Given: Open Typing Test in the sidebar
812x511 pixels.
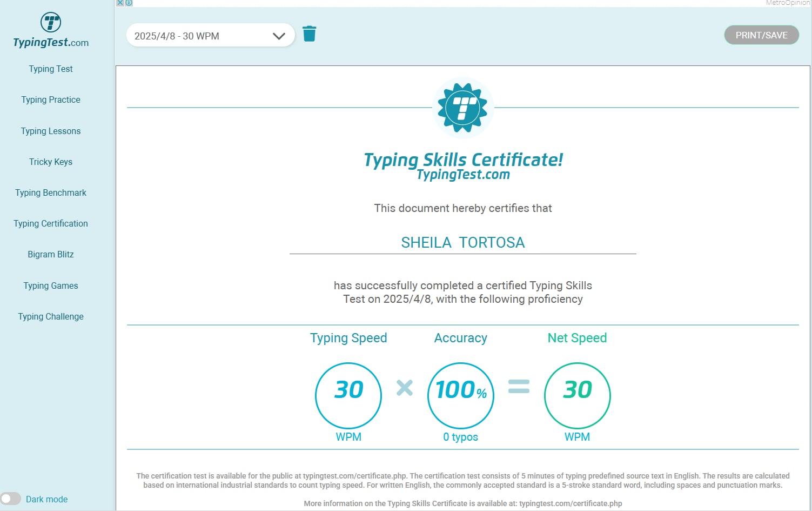Looking at the screenshot, I should (51, 69).
